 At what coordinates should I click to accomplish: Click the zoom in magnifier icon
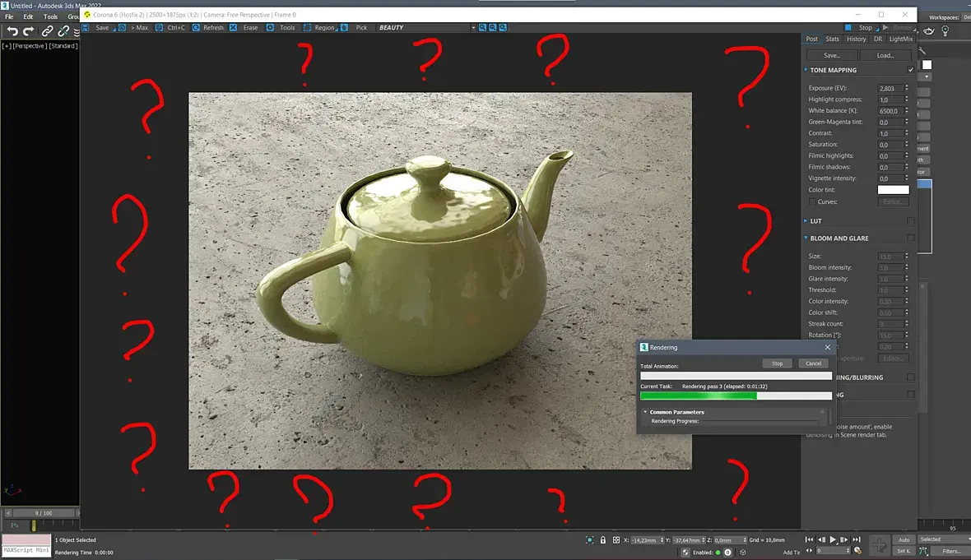click(482, 28)
